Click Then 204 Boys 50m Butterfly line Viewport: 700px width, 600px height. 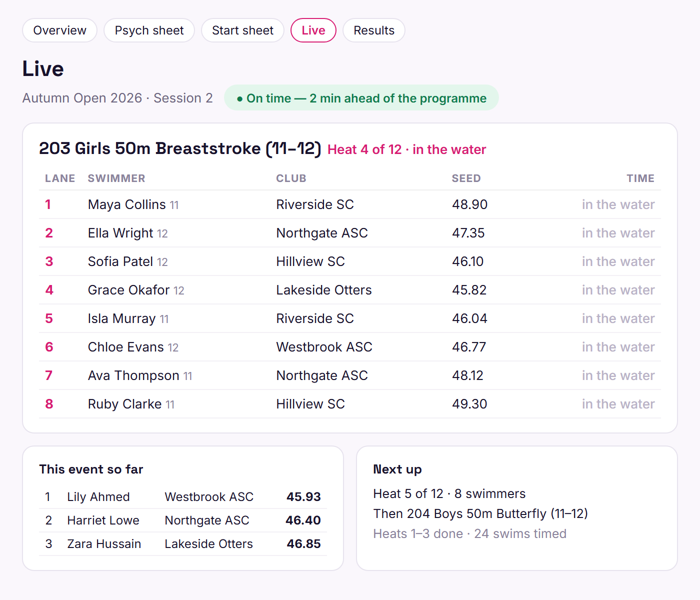(480, 514)
